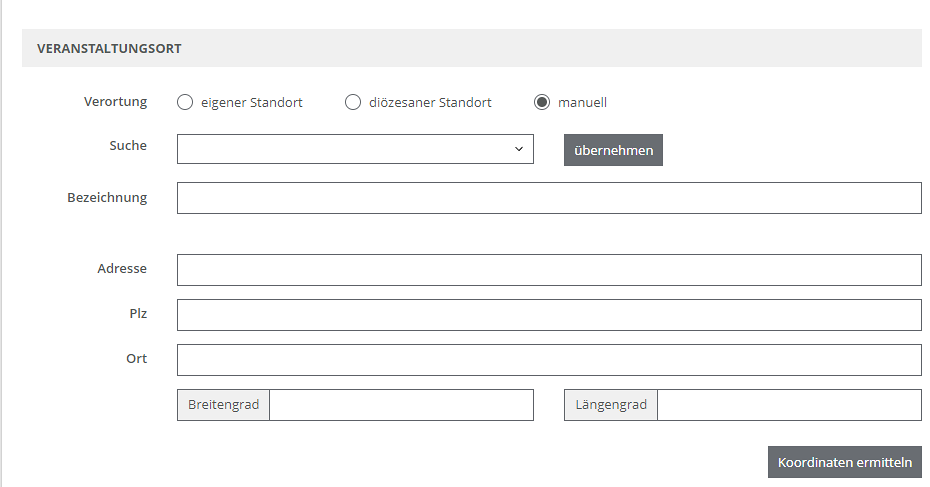Select the 'manuell' radio button
This screenshot has width=930, height=487.
[x=542, y=102]
